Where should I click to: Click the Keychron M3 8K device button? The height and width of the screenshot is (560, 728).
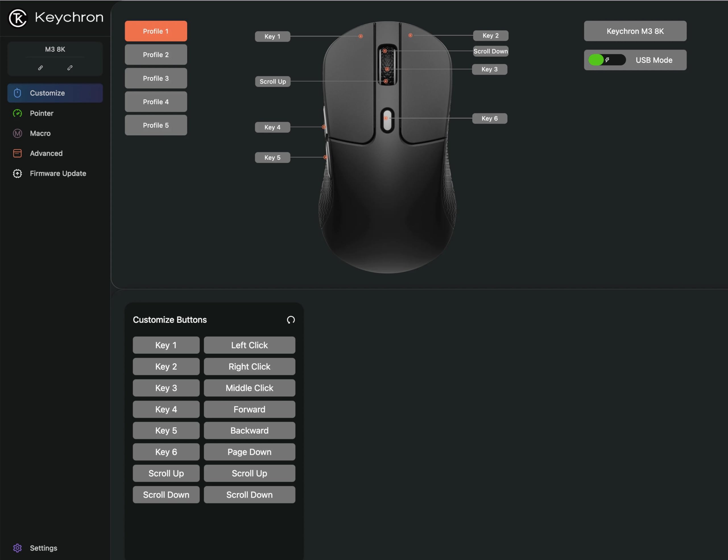pyautogui.click(x=635, y=31)
